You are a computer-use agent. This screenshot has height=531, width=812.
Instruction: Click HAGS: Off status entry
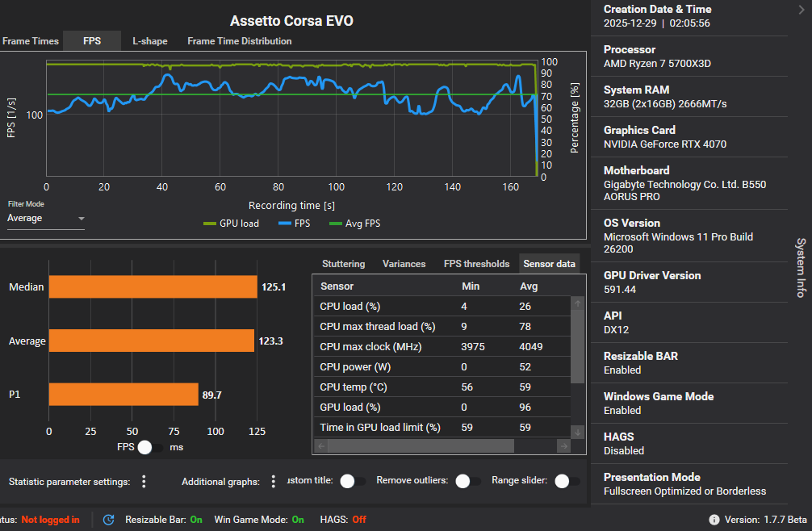tap(343, 520)
